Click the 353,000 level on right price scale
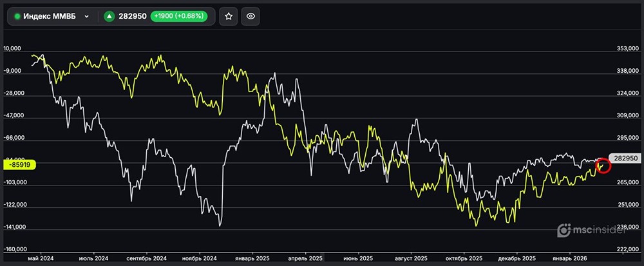This screenshot has width=644, height=266. coord(625,49)
